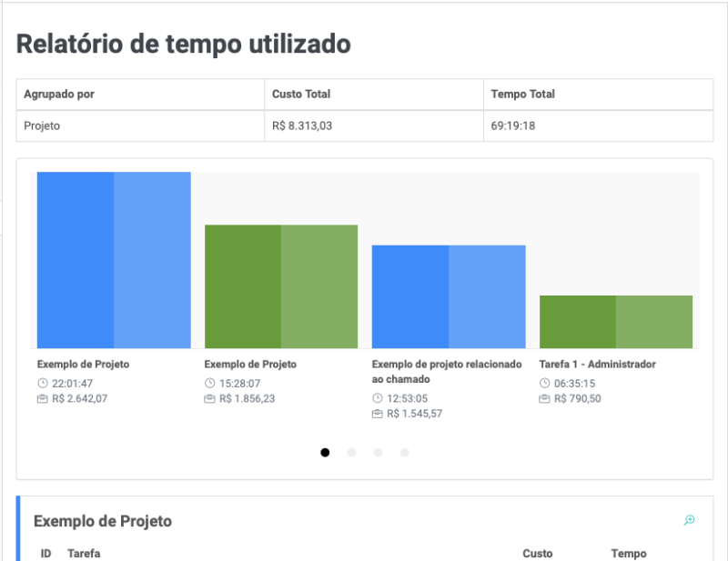Switch to the second carousel page dot
The width and height of the screenshot is (728, 561).
tap(351, 452)
